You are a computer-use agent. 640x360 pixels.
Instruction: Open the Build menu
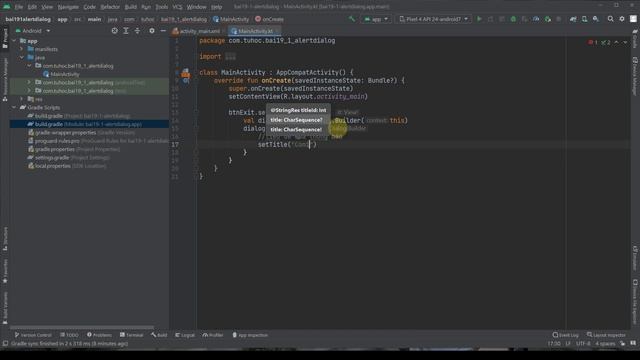131,7
